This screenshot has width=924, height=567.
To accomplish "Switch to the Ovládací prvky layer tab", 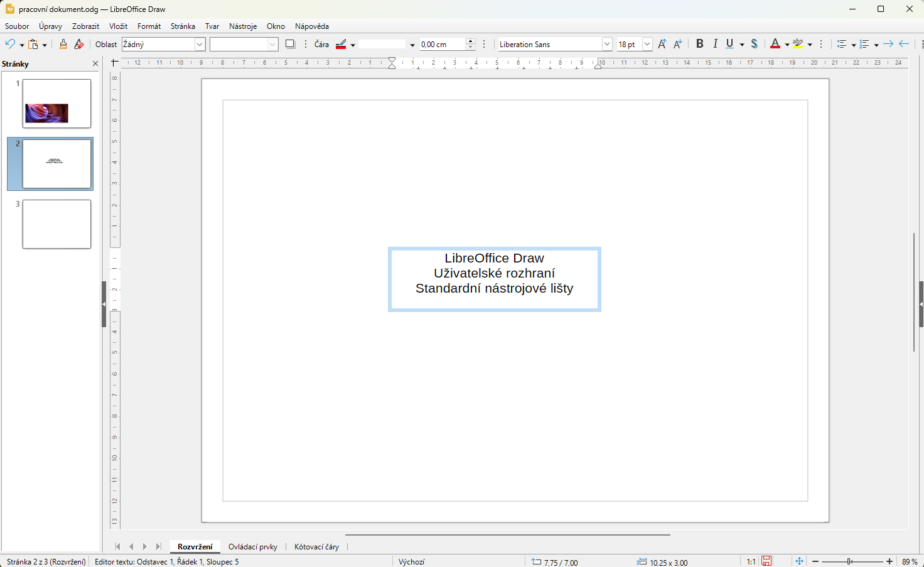I will [x=253, y=547].
